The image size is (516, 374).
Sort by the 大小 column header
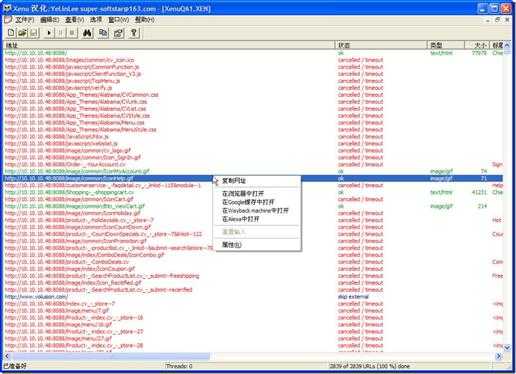tap(477, 45)
